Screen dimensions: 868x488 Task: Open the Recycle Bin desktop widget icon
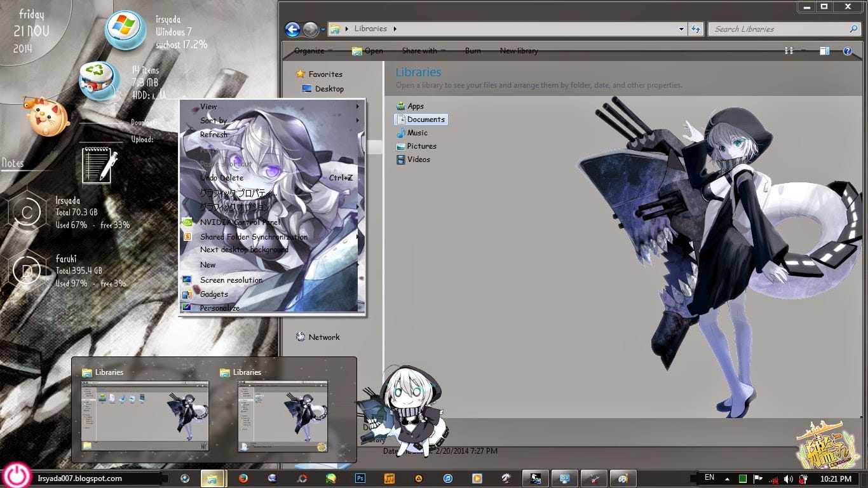pyautogui.click(x=99, y=80)
